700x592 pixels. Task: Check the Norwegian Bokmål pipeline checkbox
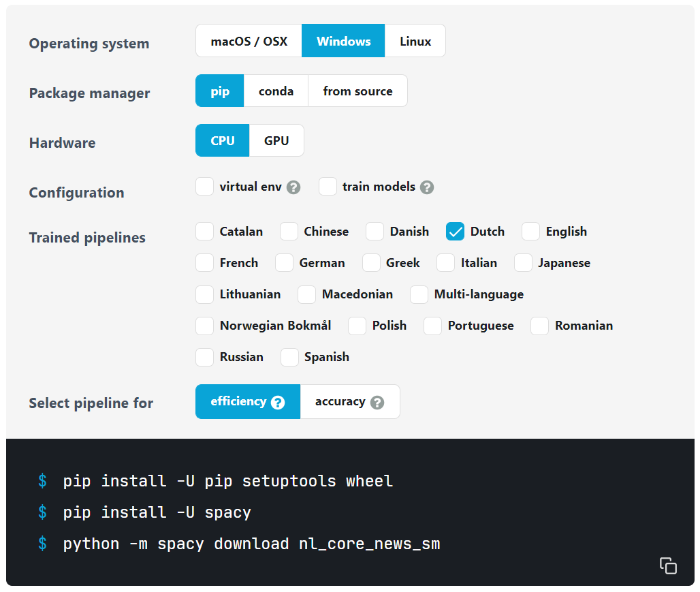point(204,326)
